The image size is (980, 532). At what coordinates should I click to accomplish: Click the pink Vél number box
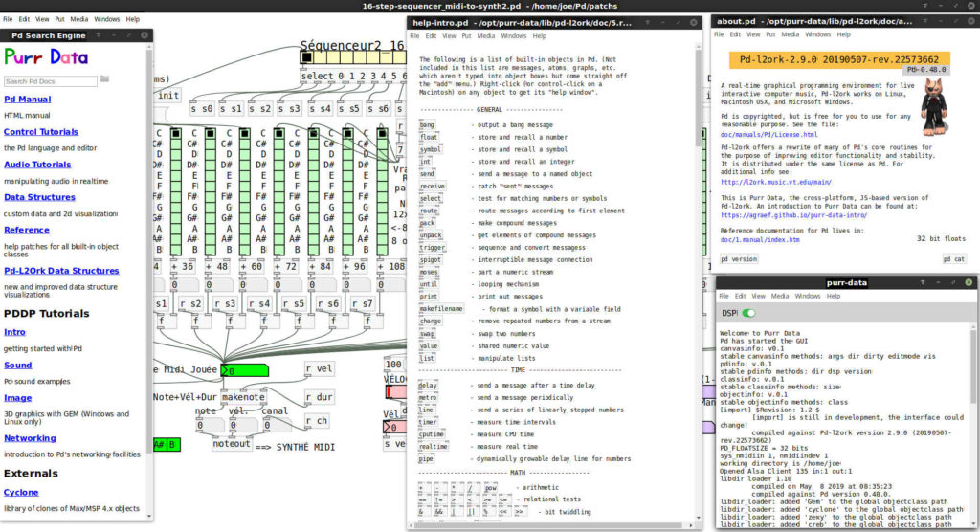click(x=394, y=427)
